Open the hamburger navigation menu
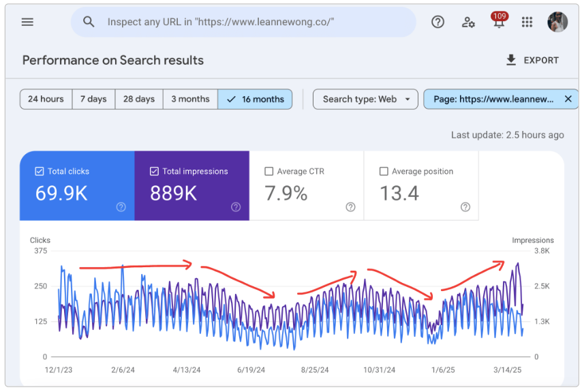Image resolution: width=584 pixels, height=392 pixels. (27, 22)
